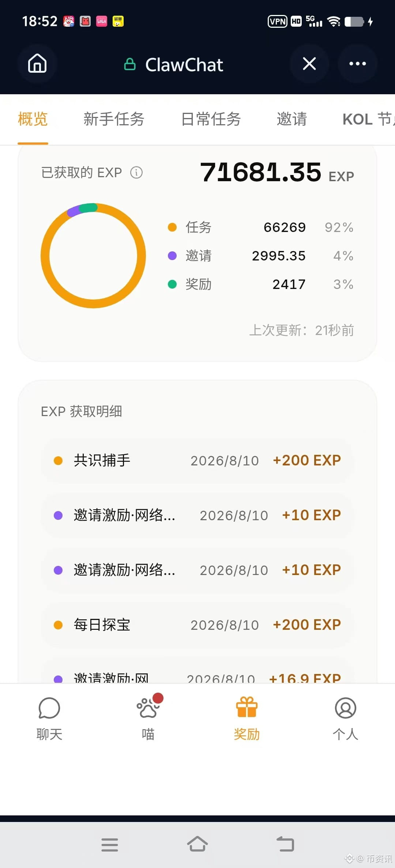Open the 每日探宝 +200 EXP entry

pos(197,625)
